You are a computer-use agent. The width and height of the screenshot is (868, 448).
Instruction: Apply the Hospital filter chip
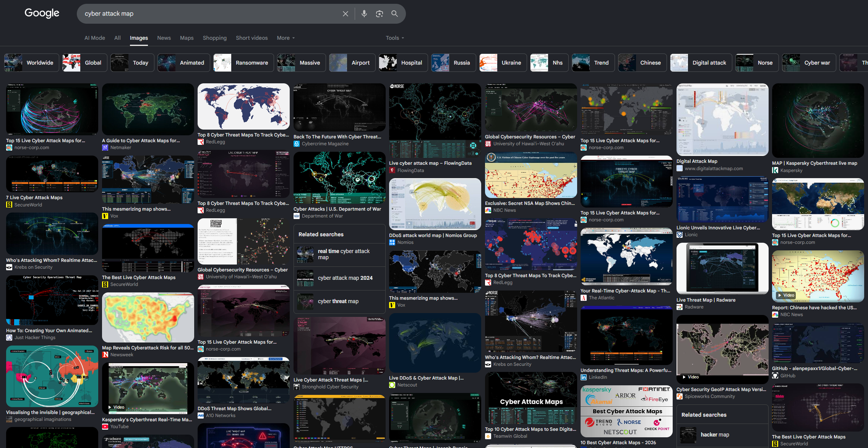pyautogui.click(x=404, y=63)
